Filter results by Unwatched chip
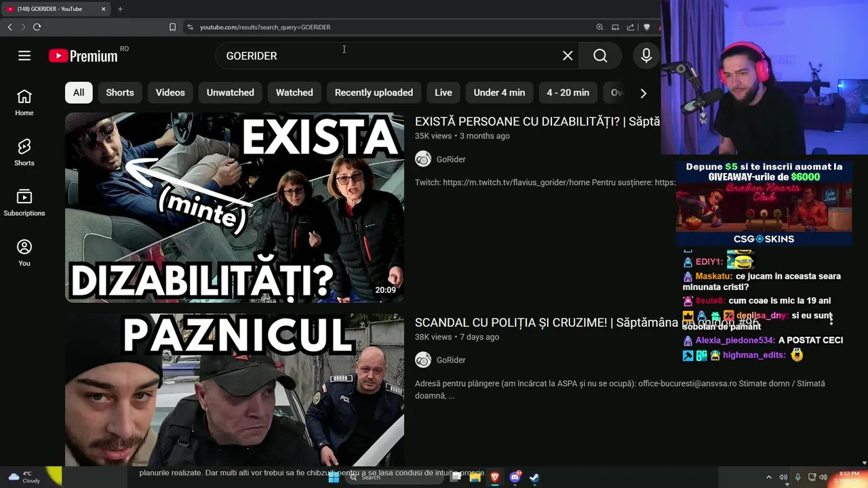Viewport: 868px width, 488px height. click(231, 92)
